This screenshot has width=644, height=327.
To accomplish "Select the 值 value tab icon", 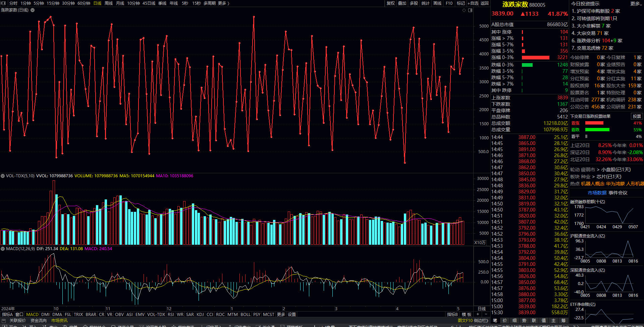I will coord(544,321).
